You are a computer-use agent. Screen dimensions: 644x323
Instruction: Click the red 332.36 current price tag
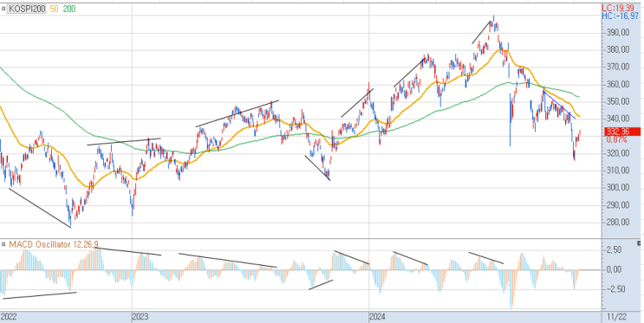[x=622, y=132]
